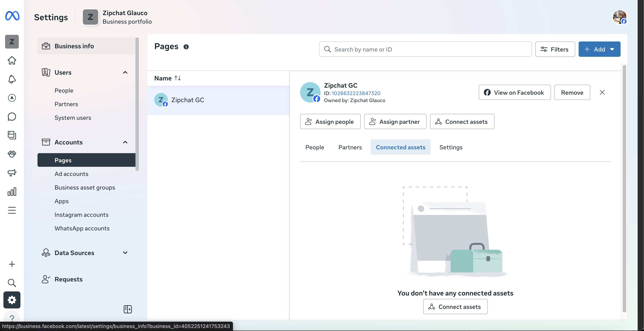The width and height of the screenshot is (644, 331).
Task: Open the Insights bar chart icon
Action: [x=12, y=192]
